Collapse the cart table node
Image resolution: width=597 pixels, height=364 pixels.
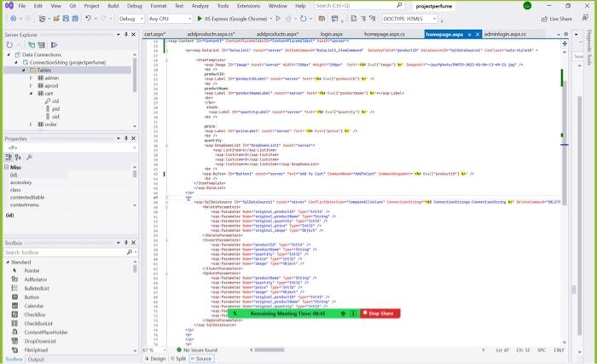pos(31,93)
